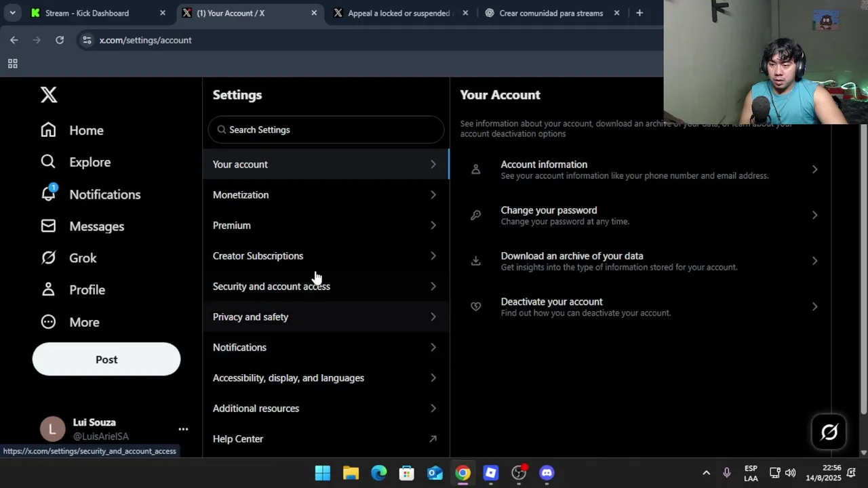The image size is (868, 488).
Task: Click the Explore magnifier icon
Action: [x=48, y=162]
